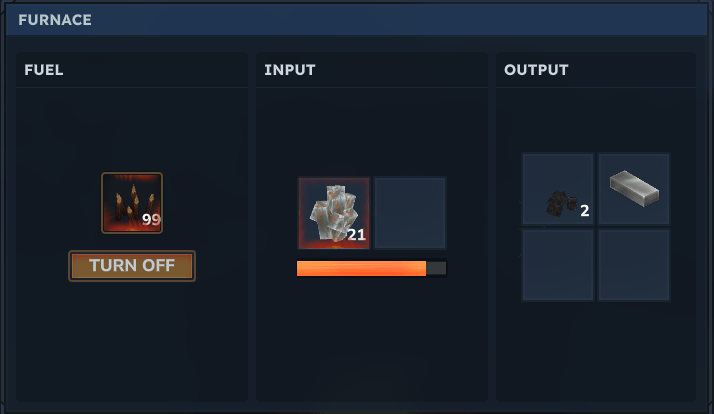
Task: Take the metal ingot from the output
Action: point(634,189)
